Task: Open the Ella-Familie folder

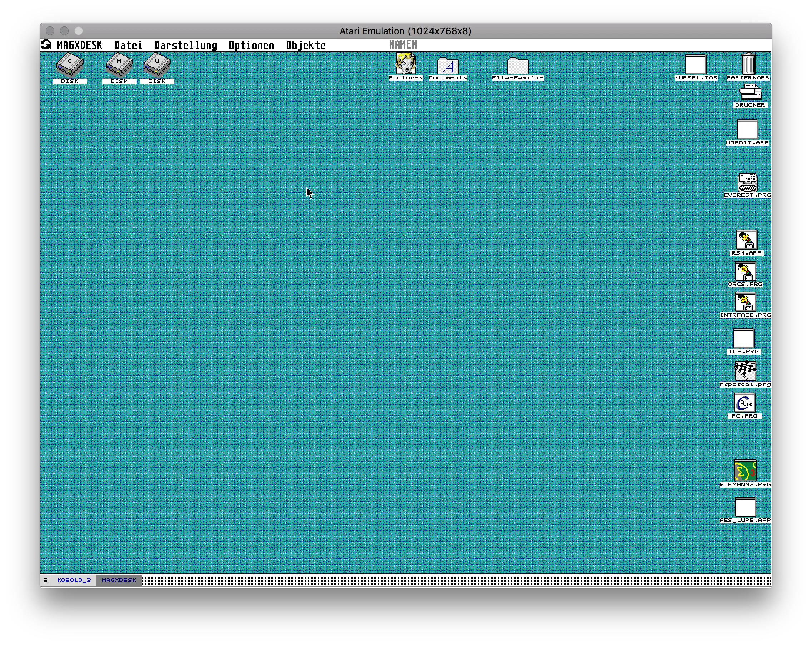Action: point(518,66)
